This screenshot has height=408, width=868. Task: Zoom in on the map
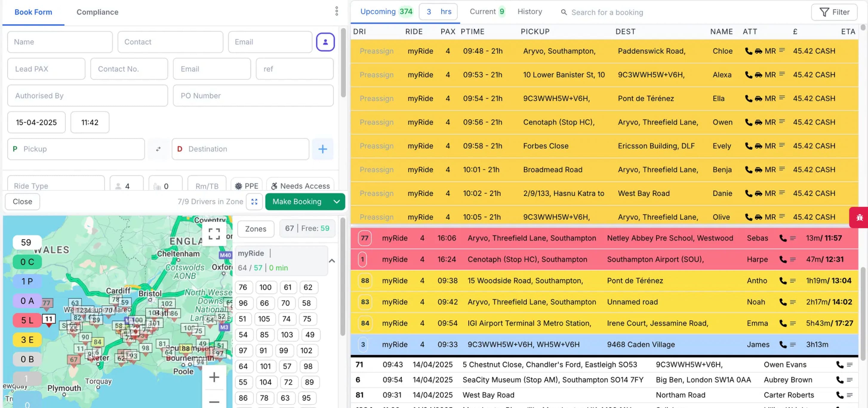pyautogui.click(x=214, y=377)
